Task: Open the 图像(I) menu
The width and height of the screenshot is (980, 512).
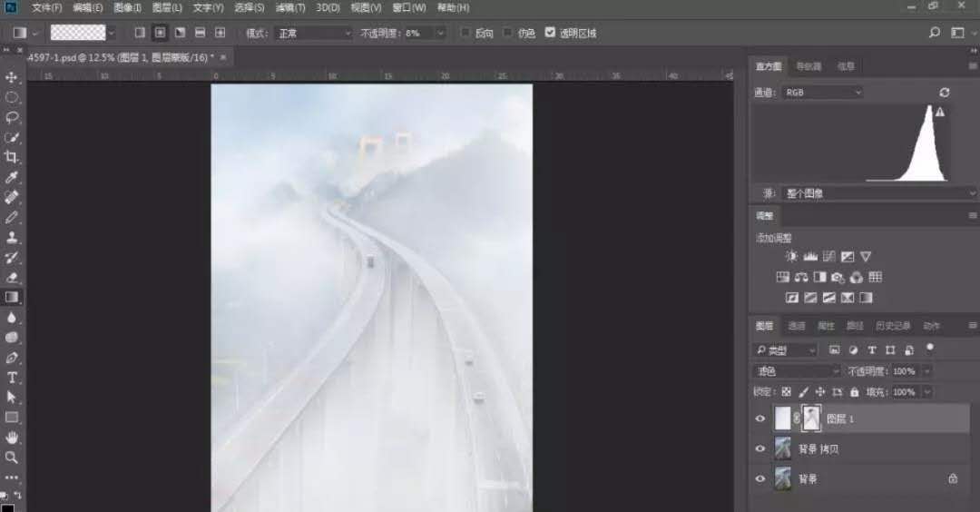Action: [127, 7]
